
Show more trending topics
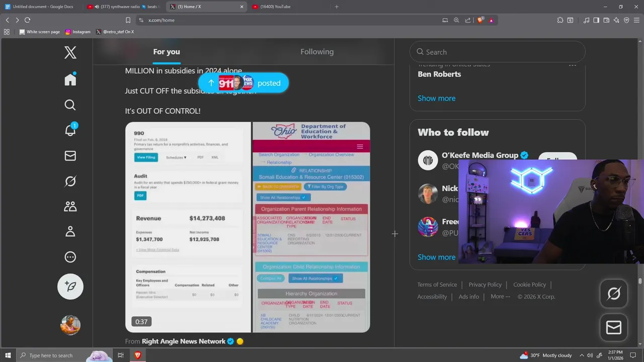click(x=437, y=98)
